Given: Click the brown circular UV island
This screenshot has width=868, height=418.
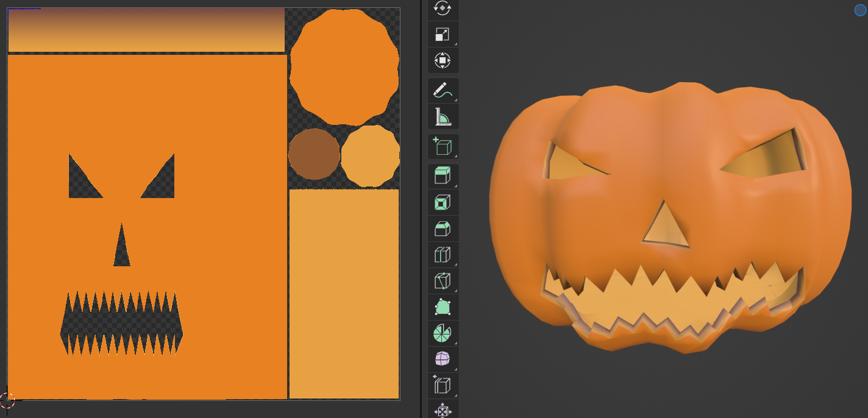Looking at the screenshot, I should click(x=314, y=154).
